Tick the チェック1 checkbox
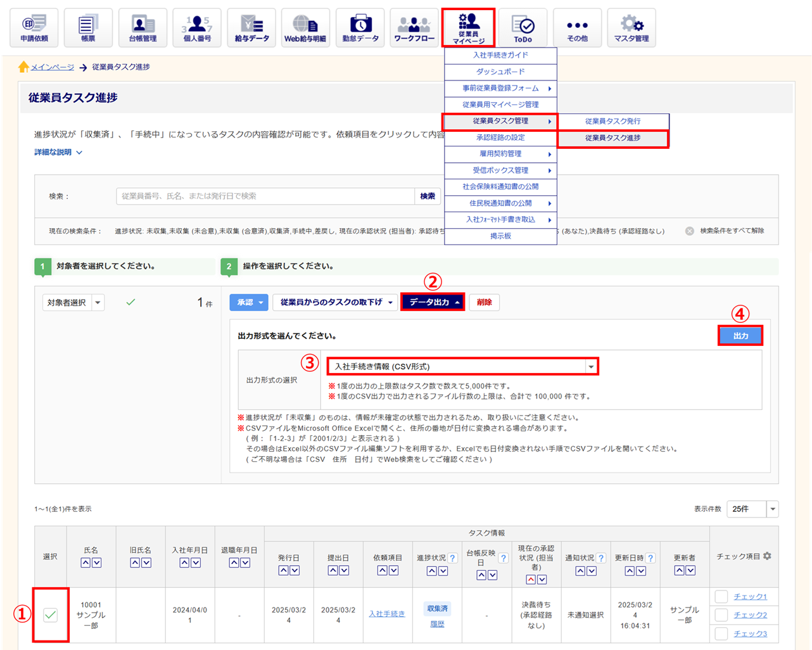This screenshot has height=650, width=812. (721, 596)
